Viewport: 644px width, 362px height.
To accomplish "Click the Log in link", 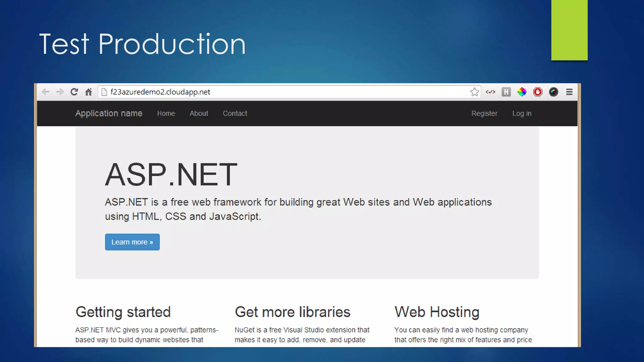I will (522, 113).
